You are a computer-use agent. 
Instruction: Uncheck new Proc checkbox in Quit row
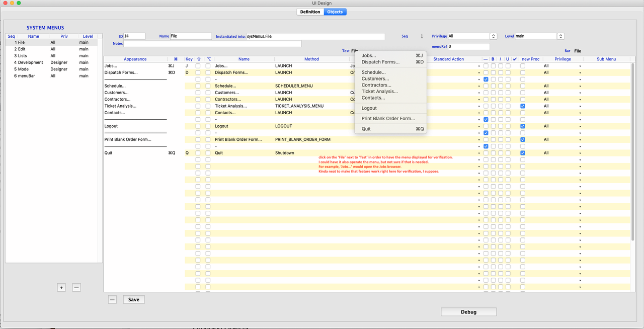(523, 153)
